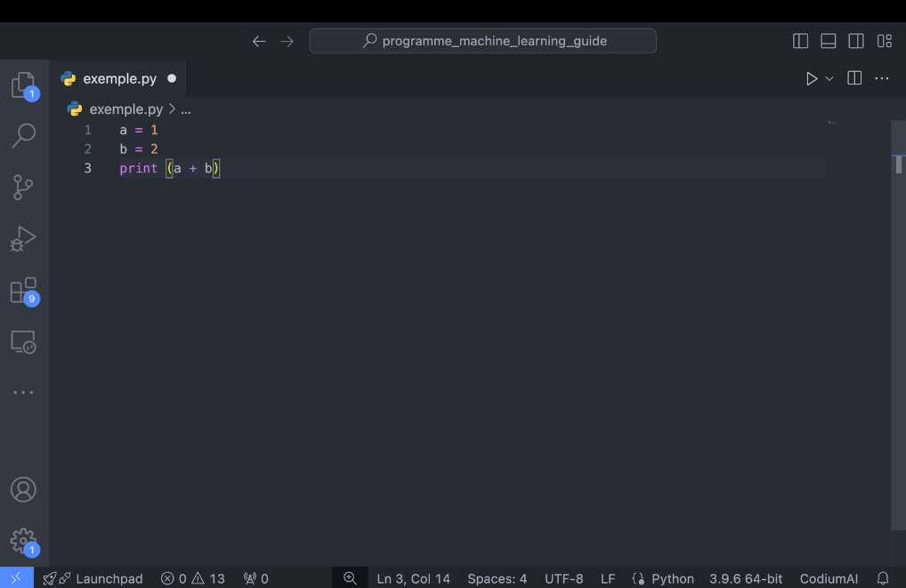Open the Run and Debug view

(x=24, y=238)
